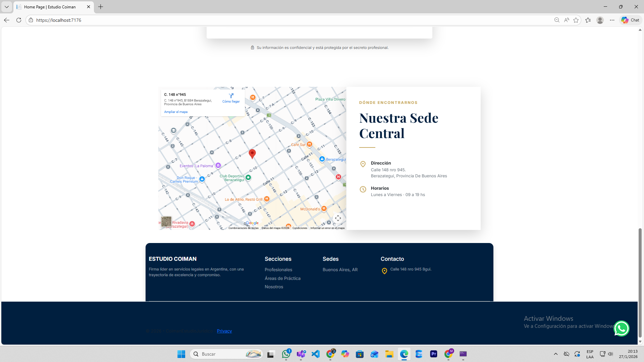644x362 pixels.
Task: Click the Ampliar el mapa link
Action: (176, 112)
